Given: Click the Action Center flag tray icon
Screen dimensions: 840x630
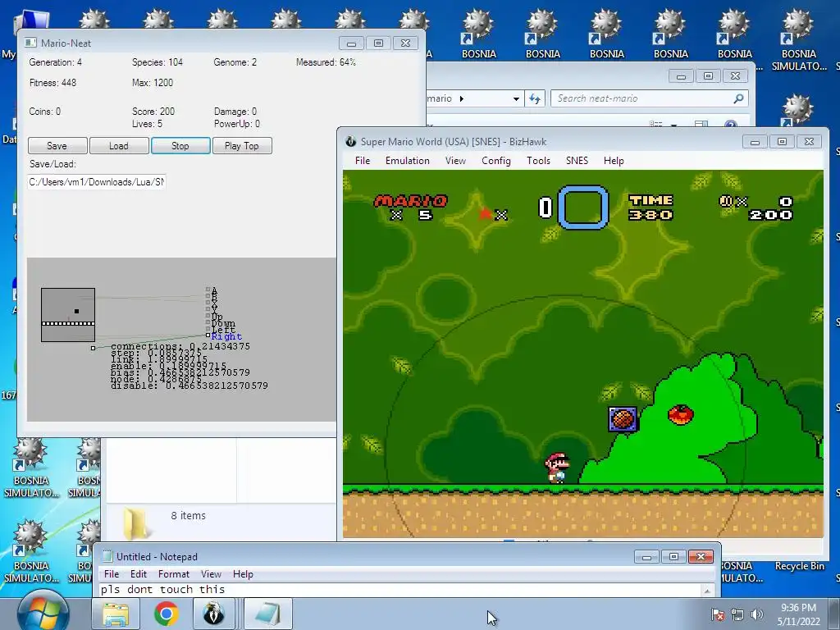Looking at the screenshot, I should (x=717, y=614).
